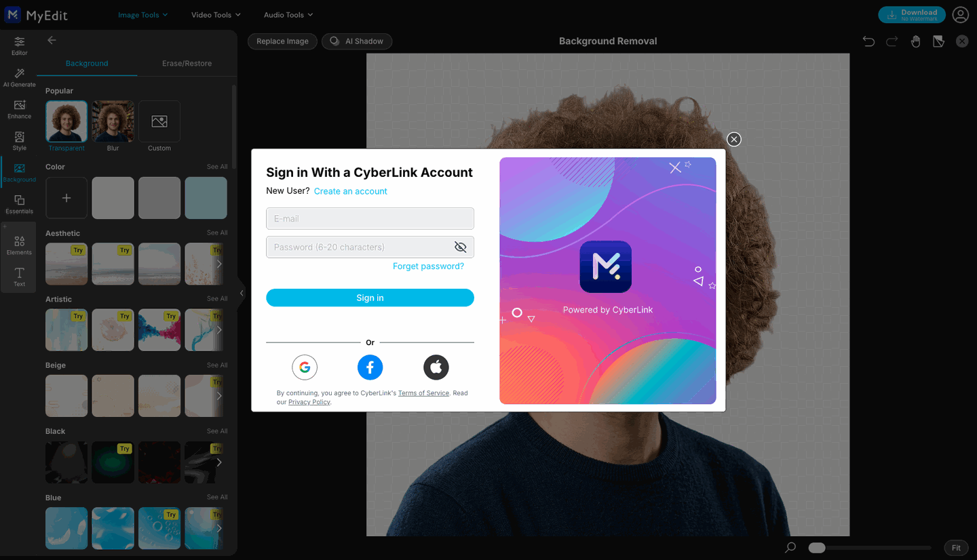Click the compare before/after icon

tap(938, 41)
